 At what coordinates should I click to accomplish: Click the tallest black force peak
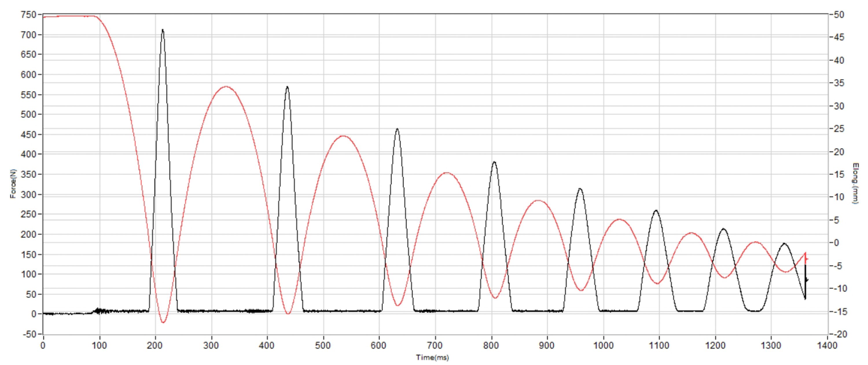click(x=162, y=30)
